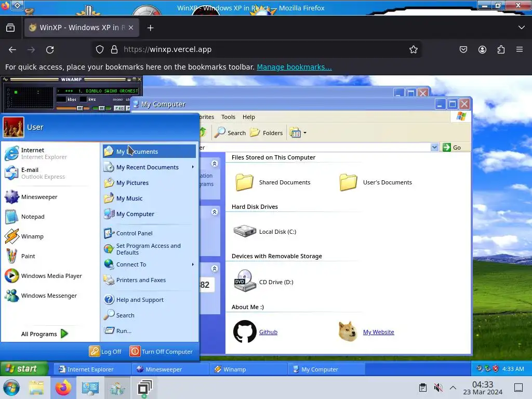Viewport: 532px width, 399px height.
Task: Open My Documents in Start menu
Action: coord(149,151)
